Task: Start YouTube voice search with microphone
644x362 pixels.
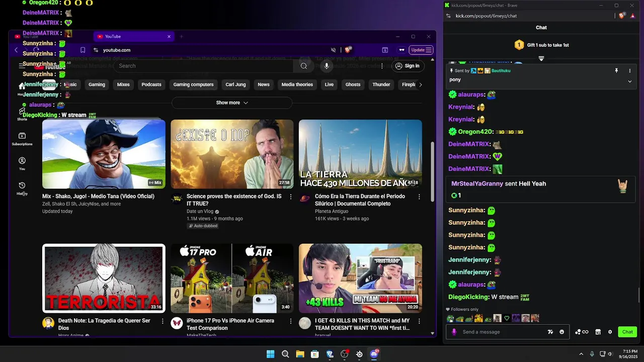Action: coord(327,66)
